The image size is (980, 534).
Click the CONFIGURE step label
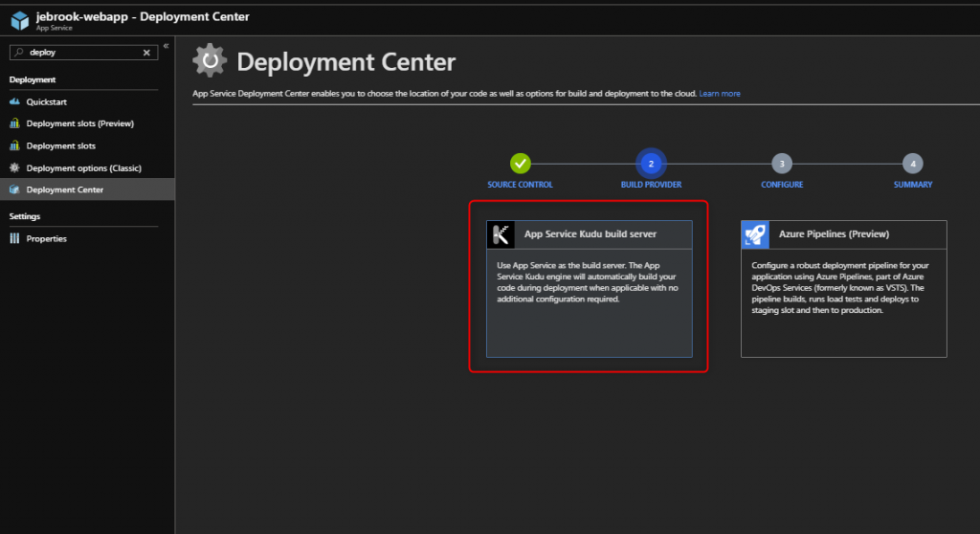(782, 185)
